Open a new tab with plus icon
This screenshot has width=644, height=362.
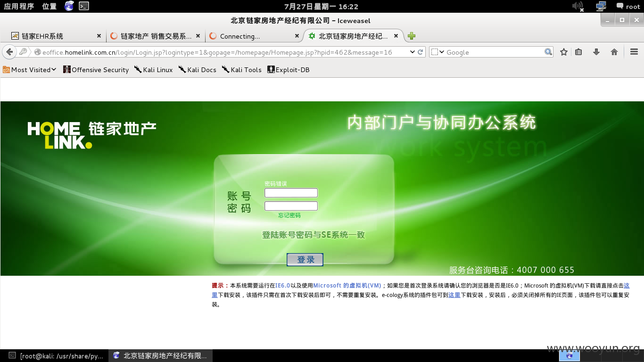[412, 36]
